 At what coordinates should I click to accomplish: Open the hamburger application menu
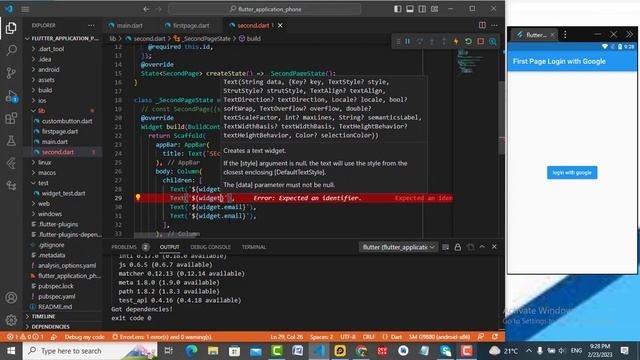pyautogui.click(x=25, y=9)
